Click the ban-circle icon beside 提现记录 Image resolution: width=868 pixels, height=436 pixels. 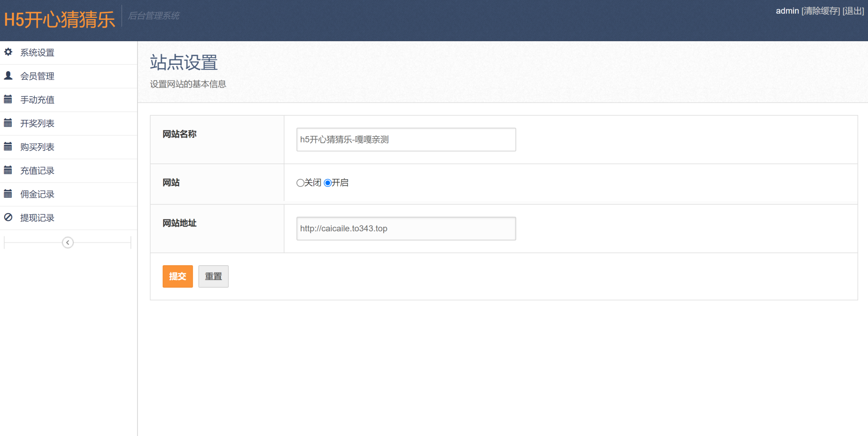pos(8,217)
